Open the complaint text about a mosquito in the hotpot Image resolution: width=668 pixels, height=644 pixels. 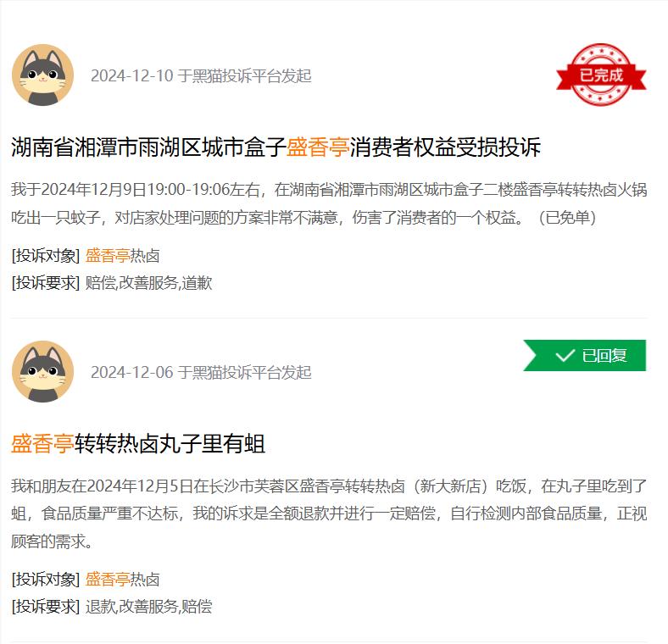[329, 203]
